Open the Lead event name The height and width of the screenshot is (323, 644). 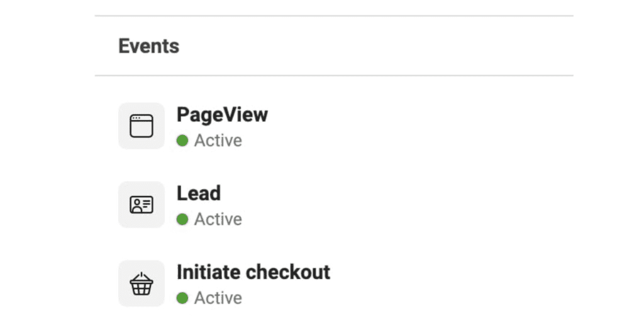(199, 194)
